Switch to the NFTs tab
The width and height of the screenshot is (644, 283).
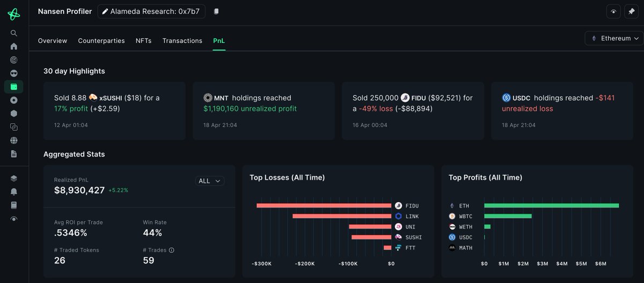(x=143, y=41)
